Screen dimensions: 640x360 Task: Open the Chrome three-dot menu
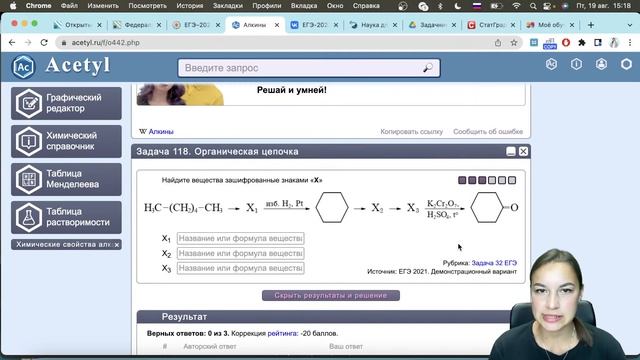coord(630,42)
